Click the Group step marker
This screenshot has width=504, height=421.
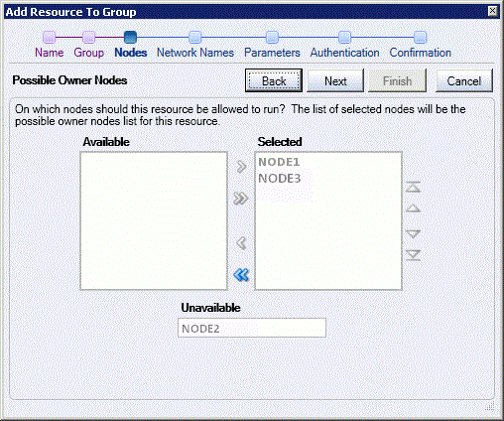pos(88,37)
